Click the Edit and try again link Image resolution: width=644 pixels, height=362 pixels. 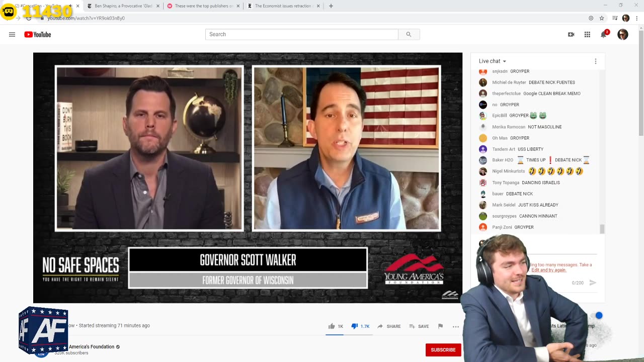(549, 270)
